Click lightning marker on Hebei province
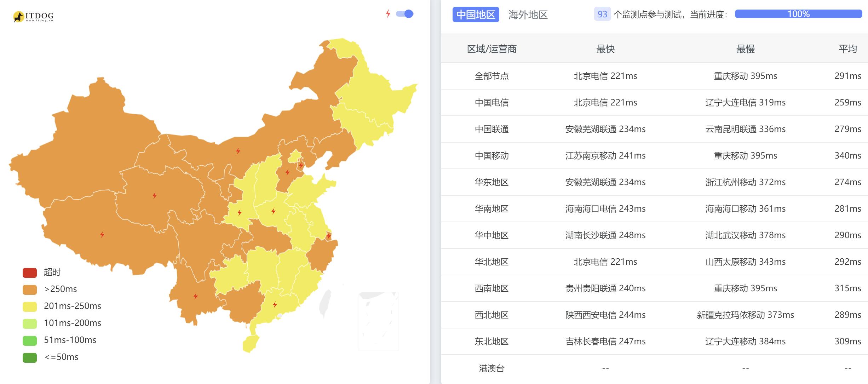This screenshot has height=384, width=868. click(x=288, y=172)
